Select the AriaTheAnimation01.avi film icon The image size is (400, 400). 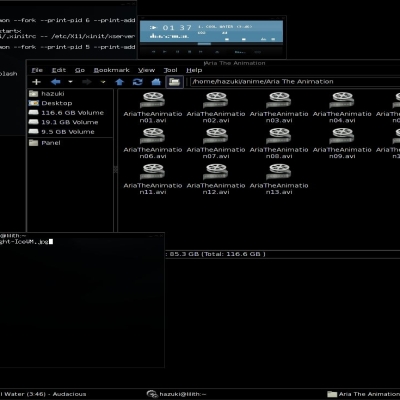pyautogui.click(x=152, y=100)
